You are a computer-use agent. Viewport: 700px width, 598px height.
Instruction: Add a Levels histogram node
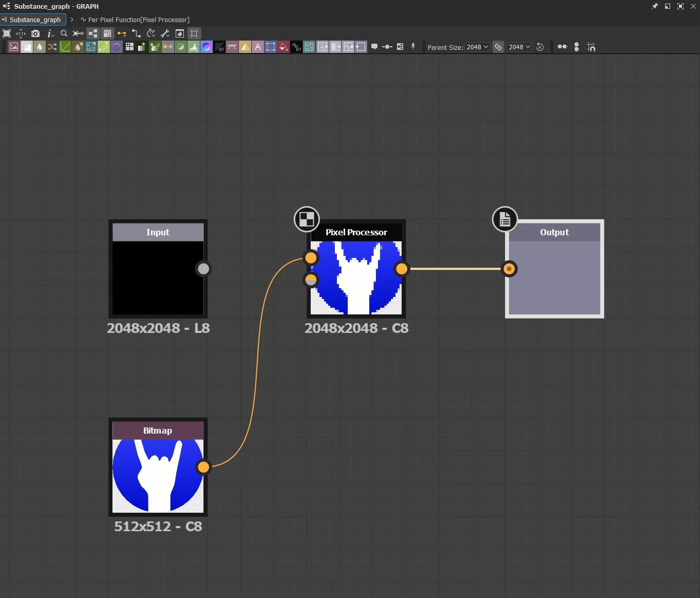(x=194, y=47)
